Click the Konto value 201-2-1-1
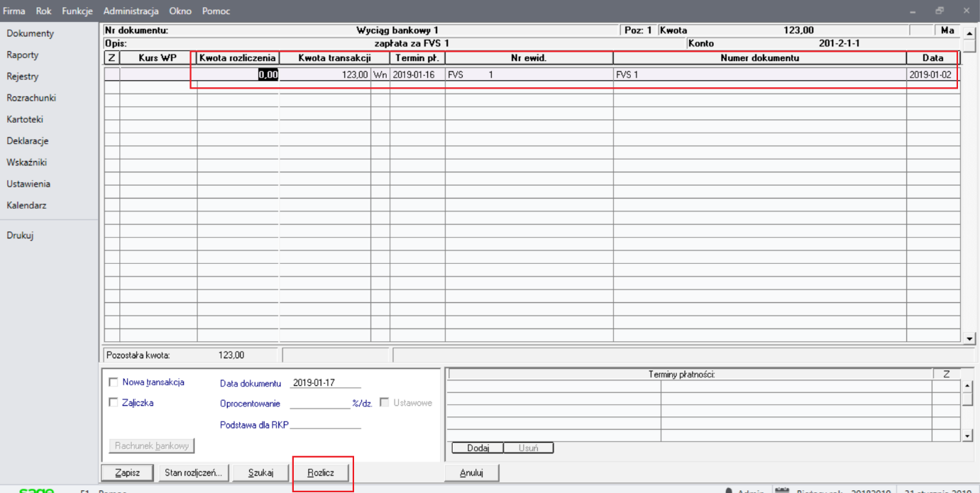 839,43
